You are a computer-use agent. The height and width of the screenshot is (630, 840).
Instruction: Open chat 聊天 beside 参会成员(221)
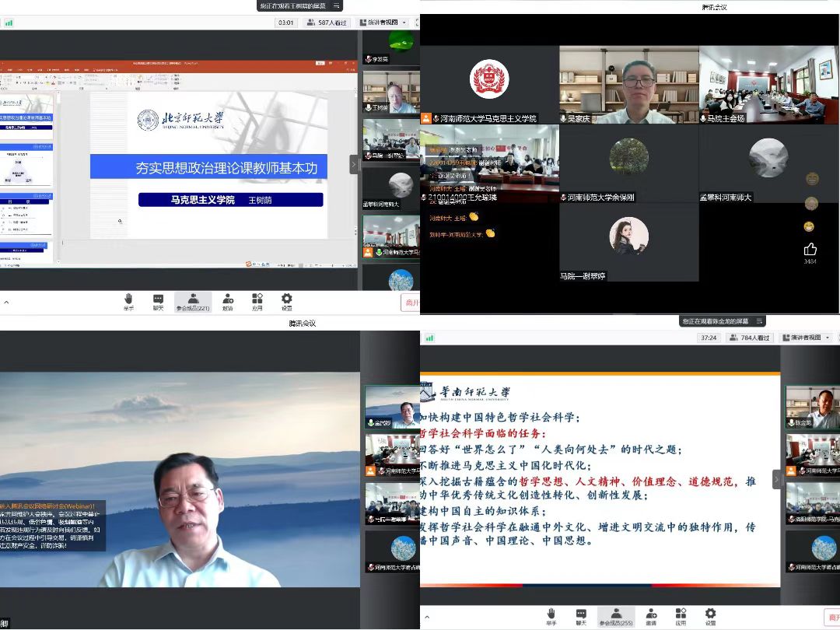(159, 301)
